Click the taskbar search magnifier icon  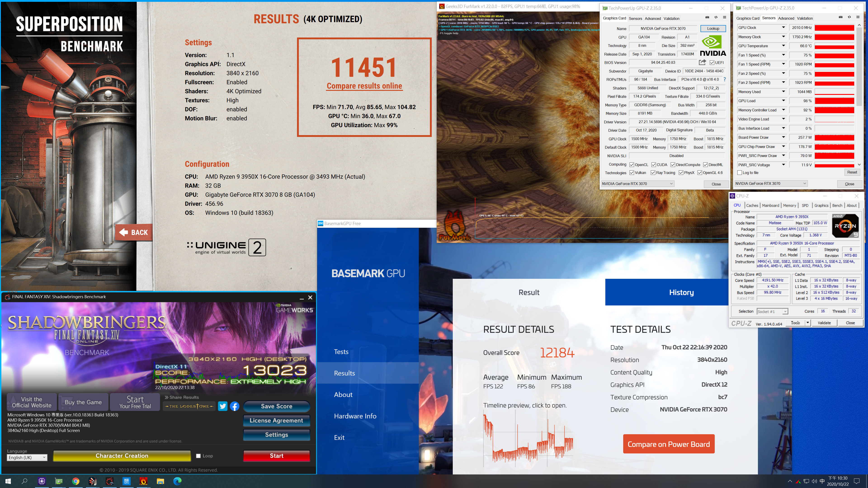(x=25, y=481)
